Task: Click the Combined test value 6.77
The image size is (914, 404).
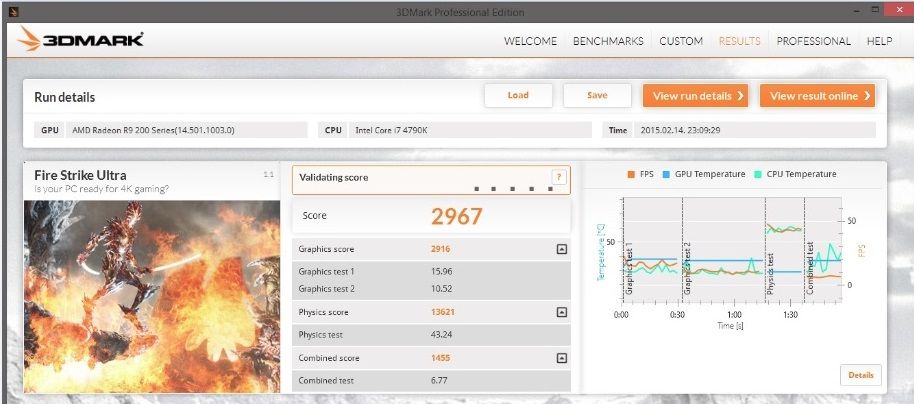Action: (x=438, y=381)
